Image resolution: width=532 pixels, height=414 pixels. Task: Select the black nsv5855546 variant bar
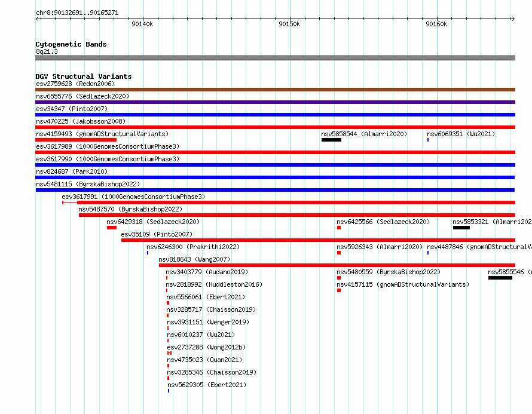[x=500, y=278]
